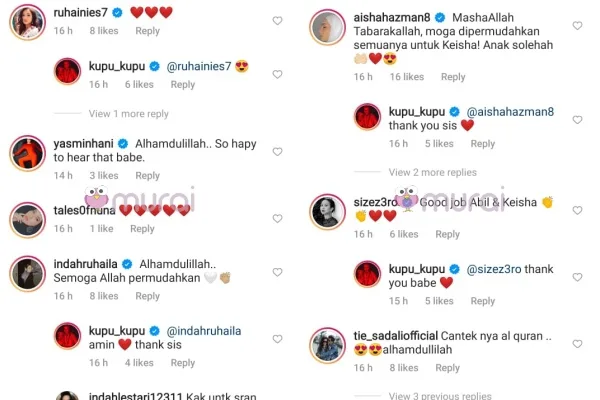600x400 pixels.
Task: Expand View 1 more reply
Action: (x=129, y=114)
